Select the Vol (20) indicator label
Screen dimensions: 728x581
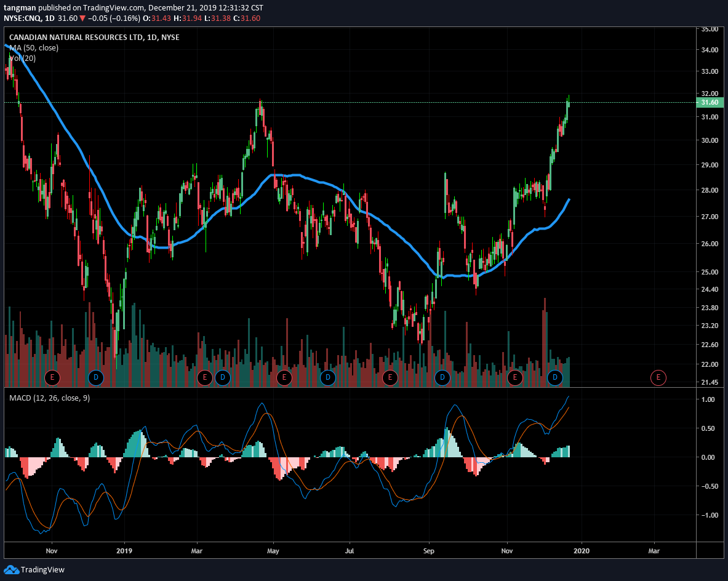(22, 58)
